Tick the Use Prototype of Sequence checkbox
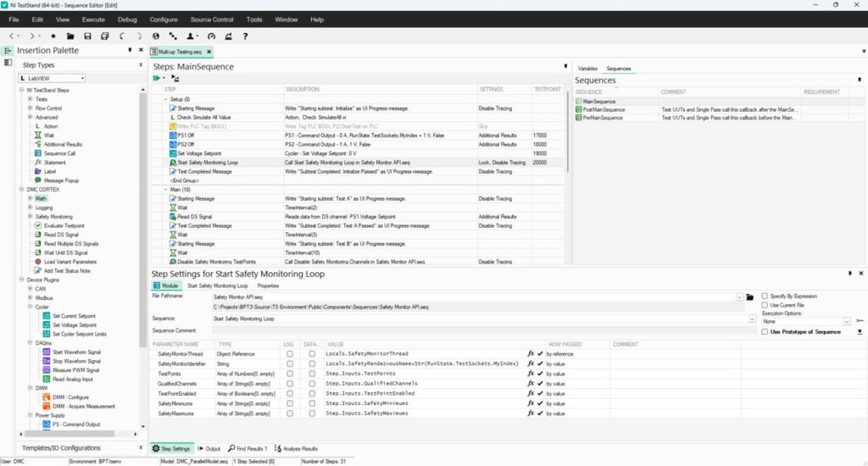This screenshot has height=466, width=868. point(765,331)
